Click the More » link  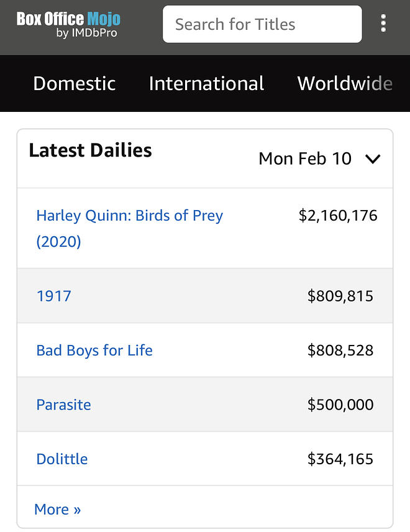(57, 510)
